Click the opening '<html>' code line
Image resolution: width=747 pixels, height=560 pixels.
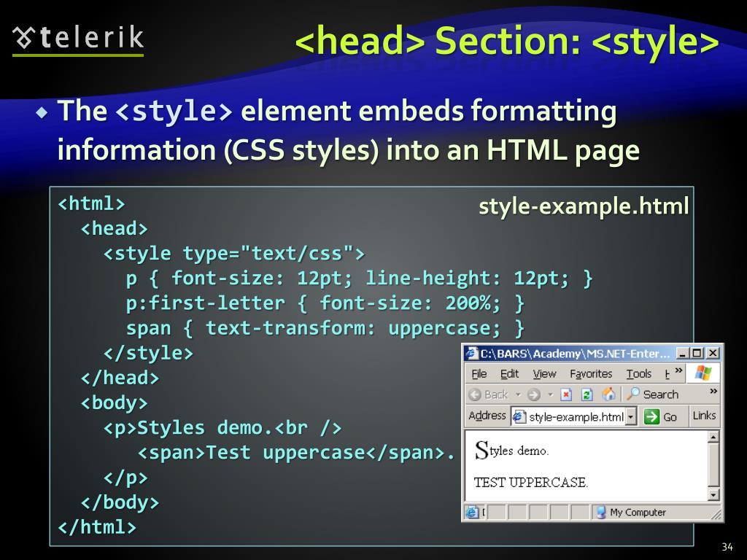click(91, 204)
